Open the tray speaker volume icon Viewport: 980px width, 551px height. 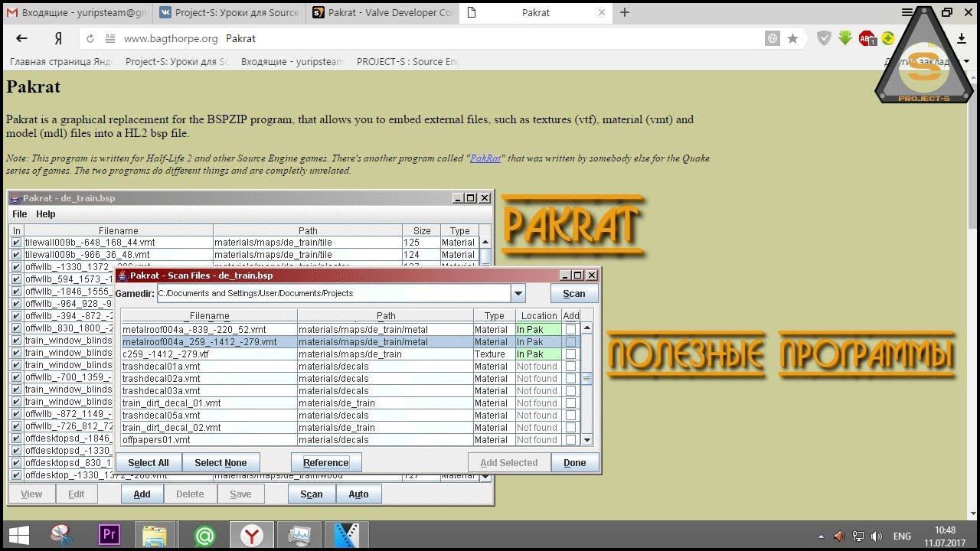pyautogui.click(x=877, y=536)
